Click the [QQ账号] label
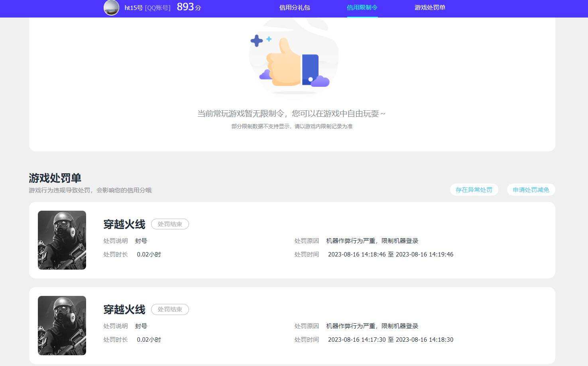 pos(157,8)
